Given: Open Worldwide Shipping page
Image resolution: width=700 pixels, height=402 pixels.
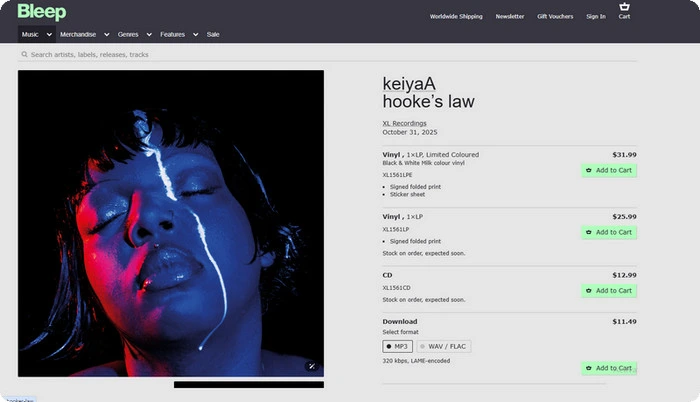Looking at the screenshot, I should [x=456, y=16].
